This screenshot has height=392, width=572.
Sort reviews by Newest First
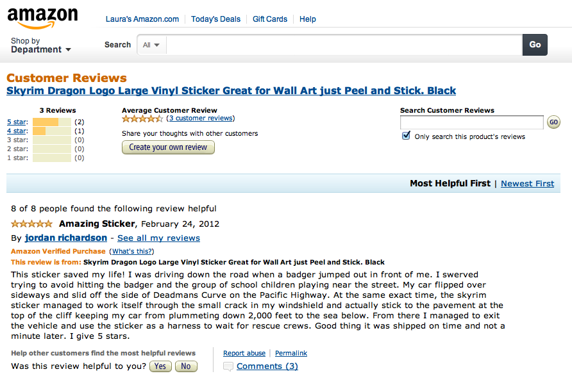pos(527,183)
